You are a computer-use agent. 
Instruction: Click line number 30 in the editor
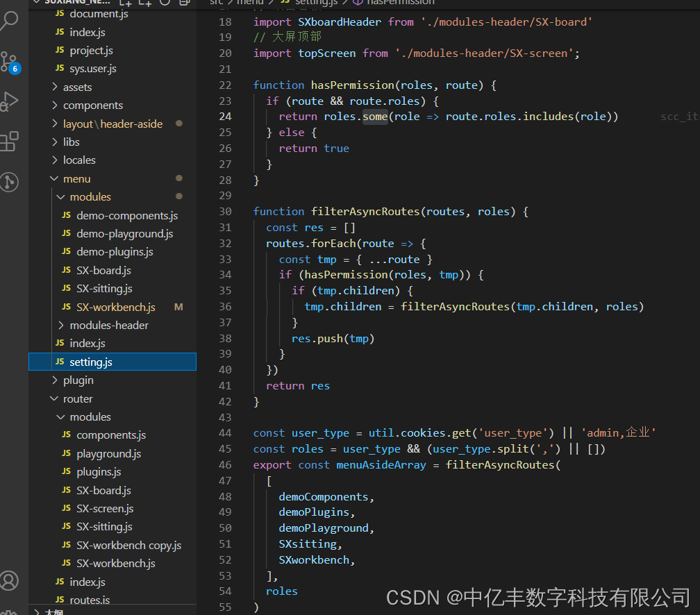pos(225,211)
